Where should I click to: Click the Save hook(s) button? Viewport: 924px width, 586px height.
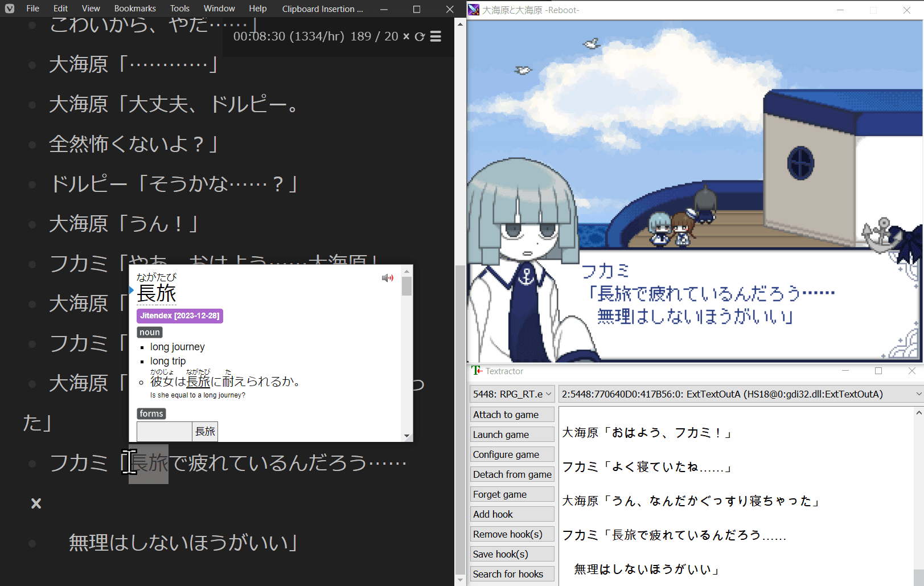[x=512, y=554]
